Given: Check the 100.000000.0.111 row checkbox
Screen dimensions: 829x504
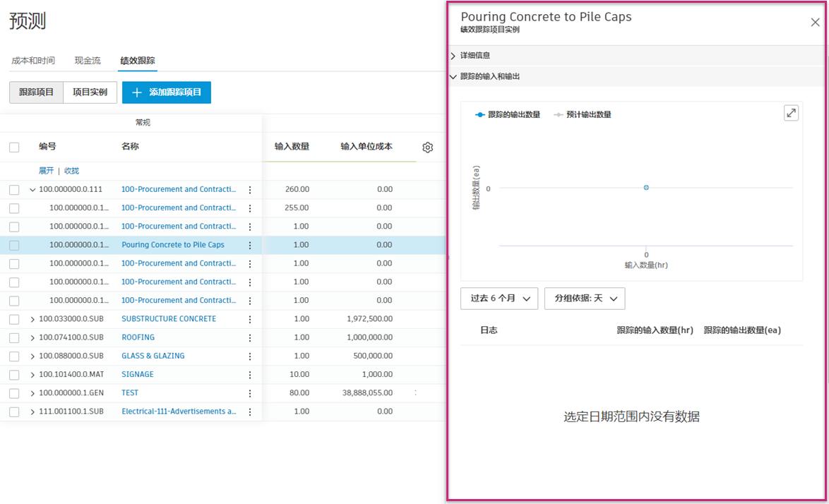Looking at the screenshot, I should click(x=14, y=190).
